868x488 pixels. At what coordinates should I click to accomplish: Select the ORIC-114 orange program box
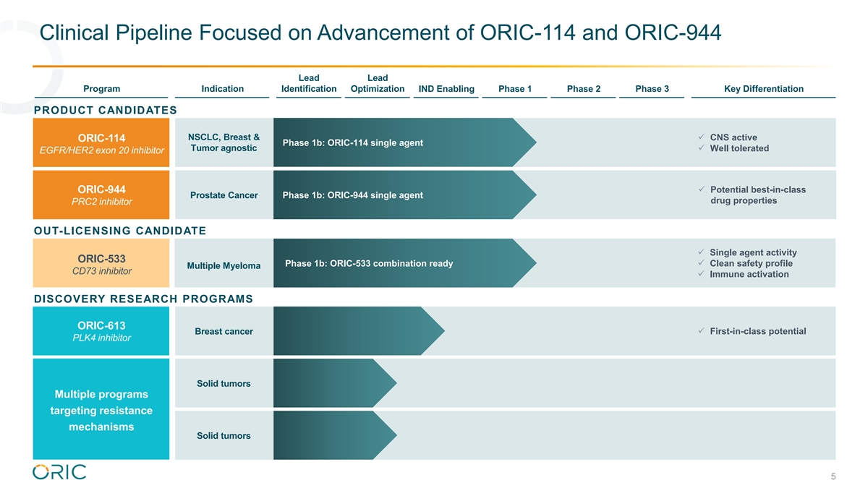click(x=101, y=143)
